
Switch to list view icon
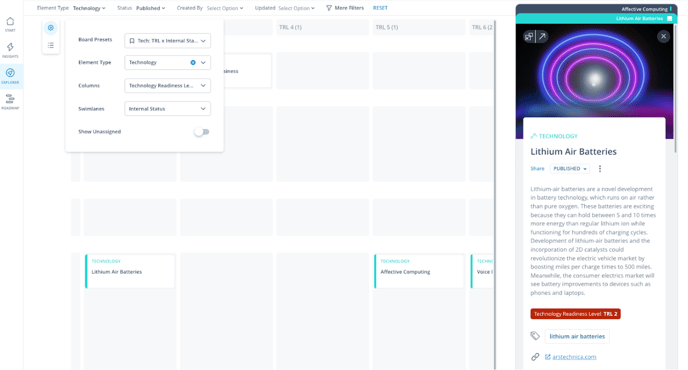[x=51, y=45]
